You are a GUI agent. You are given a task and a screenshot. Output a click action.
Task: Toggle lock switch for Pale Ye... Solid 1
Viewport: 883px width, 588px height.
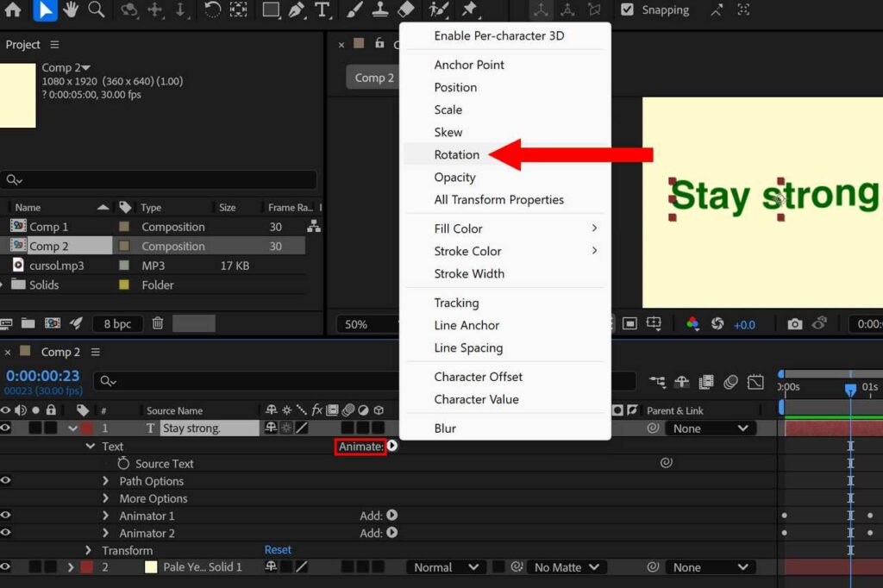51,567
